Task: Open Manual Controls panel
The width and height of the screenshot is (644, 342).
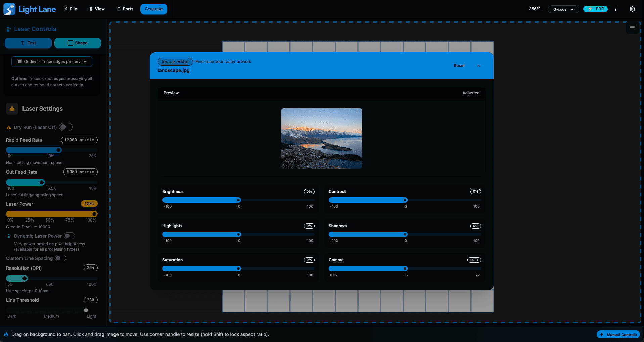Action: click(618, 334)
